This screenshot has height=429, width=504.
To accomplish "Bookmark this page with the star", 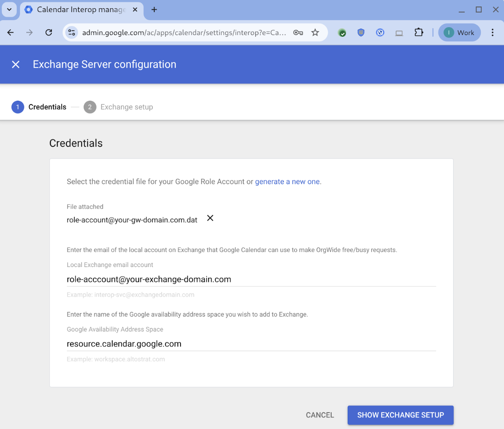I will point(315,32).
